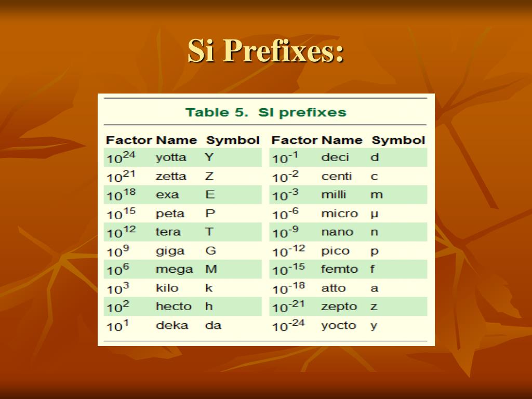Click the prefix name "exa"
The image size is (532, 399).
pos(167,195)
